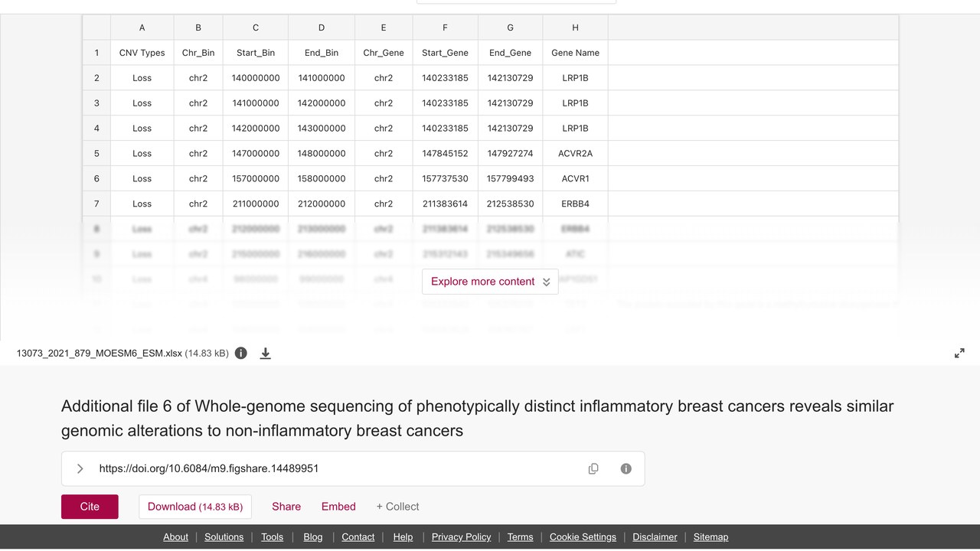Click the ERBB4 cell in row 7
This screenshot has height=551, width=980.
pyautogui.click(x=575, y=204)
